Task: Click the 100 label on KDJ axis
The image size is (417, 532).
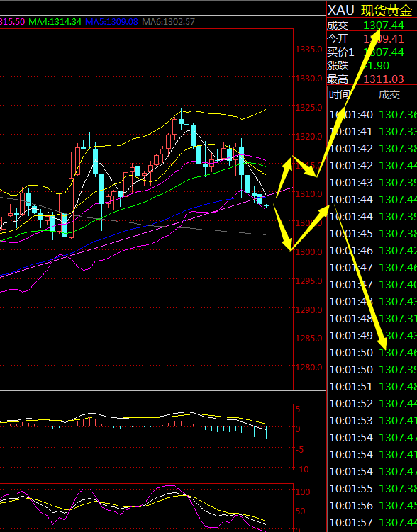Action: tap(303, 492)
